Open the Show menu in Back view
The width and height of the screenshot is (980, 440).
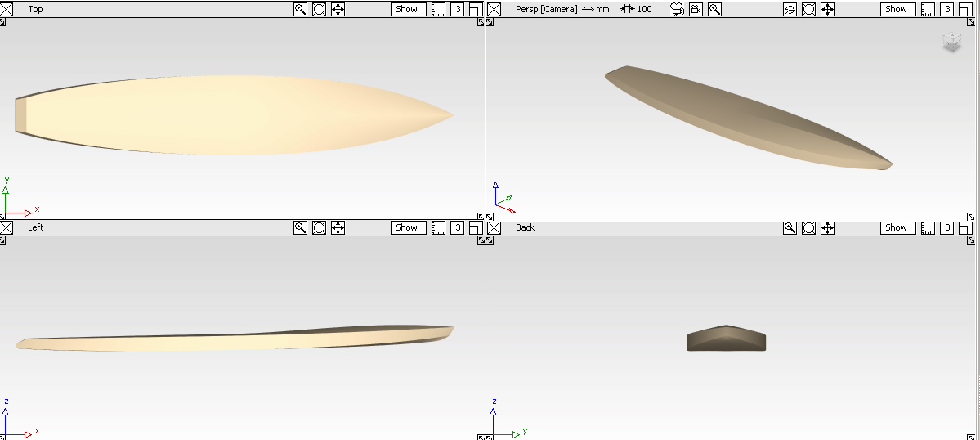point(897,228)
